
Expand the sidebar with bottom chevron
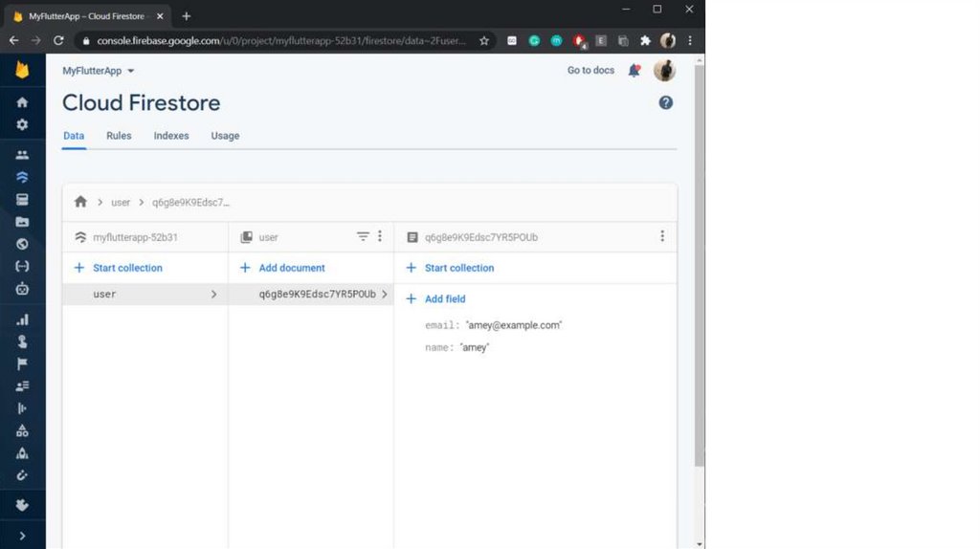[22, 536]
